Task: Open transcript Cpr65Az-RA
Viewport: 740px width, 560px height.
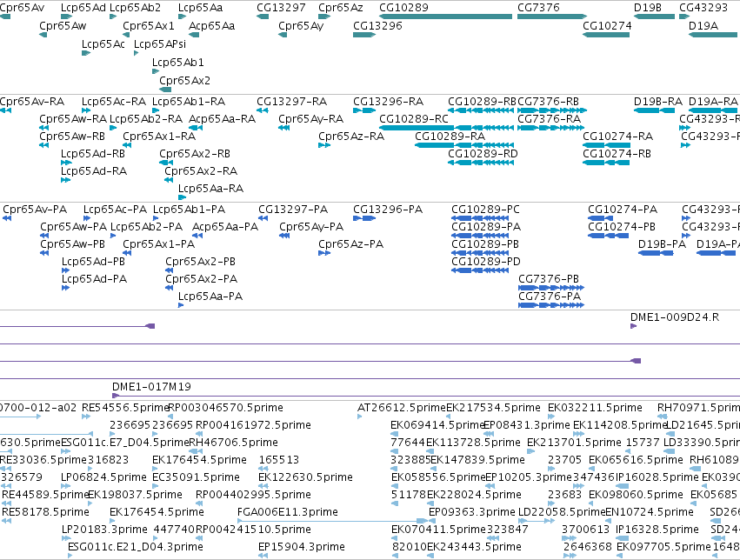Action: (x=351, y=137)
